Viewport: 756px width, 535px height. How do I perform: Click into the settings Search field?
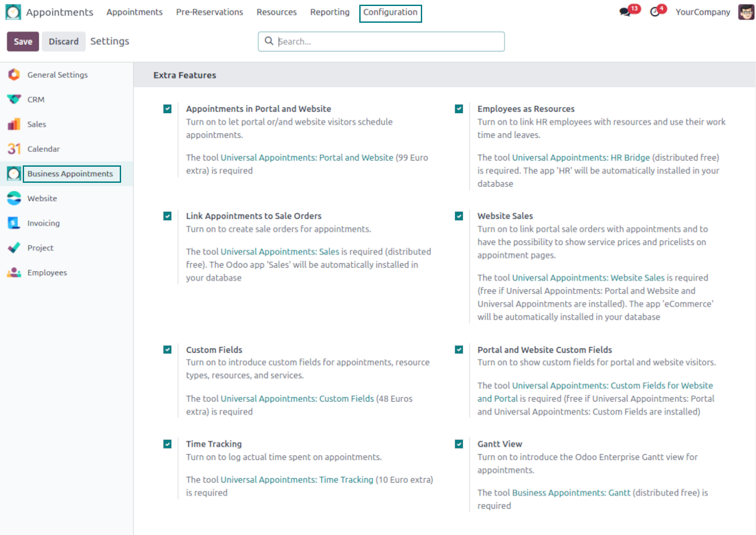pos(388,42)
